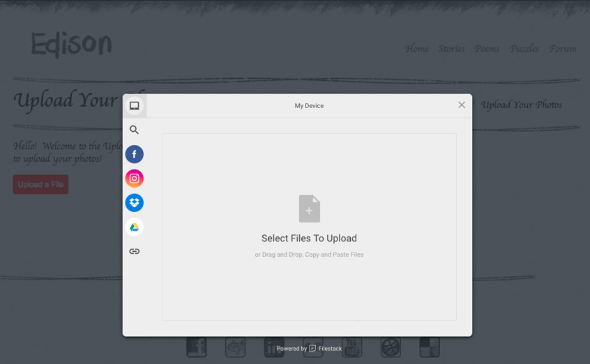The height and width of the screenshot is (364, 590).
Task: Choose Instagram as the upload source
Action: (x=135, y=179)
